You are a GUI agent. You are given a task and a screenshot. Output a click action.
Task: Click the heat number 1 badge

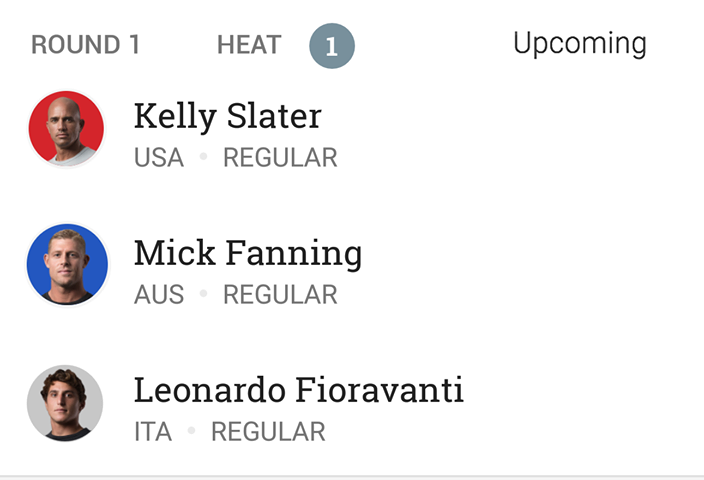332,46
